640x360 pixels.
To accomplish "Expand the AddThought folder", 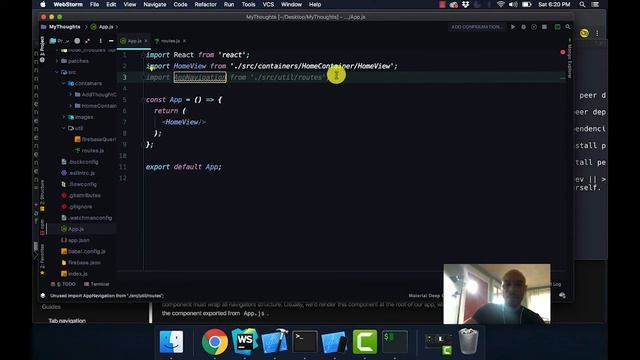I will coord(70,95).
